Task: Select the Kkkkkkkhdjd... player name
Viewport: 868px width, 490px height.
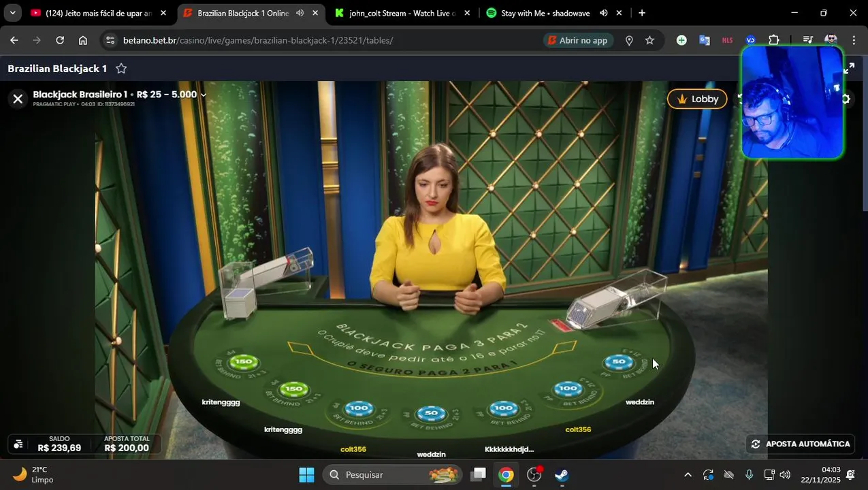Action: pyautogui.click(x=509, y=449)
